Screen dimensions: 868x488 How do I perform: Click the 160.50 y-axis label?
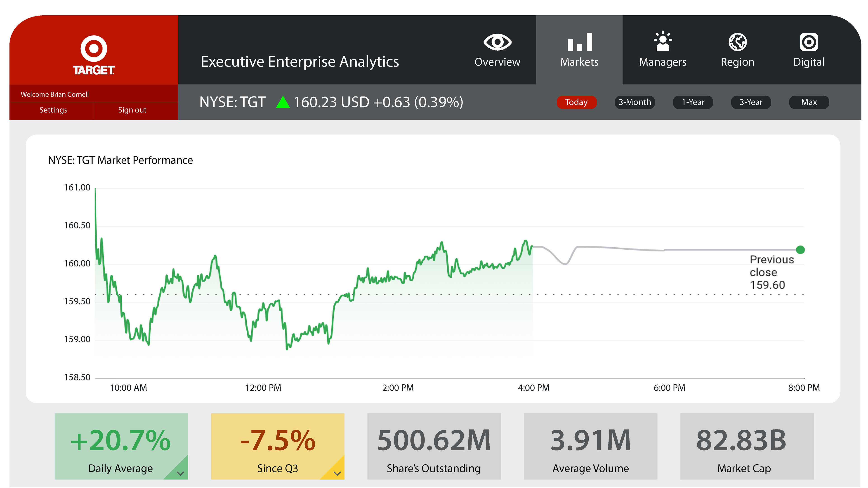pyautogui.click(x=77, y=225)
